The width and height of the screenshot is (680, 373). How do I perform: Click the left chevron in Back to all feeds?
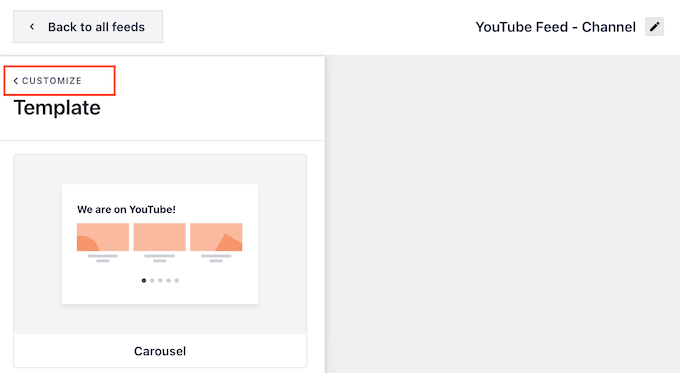(32, 27)
